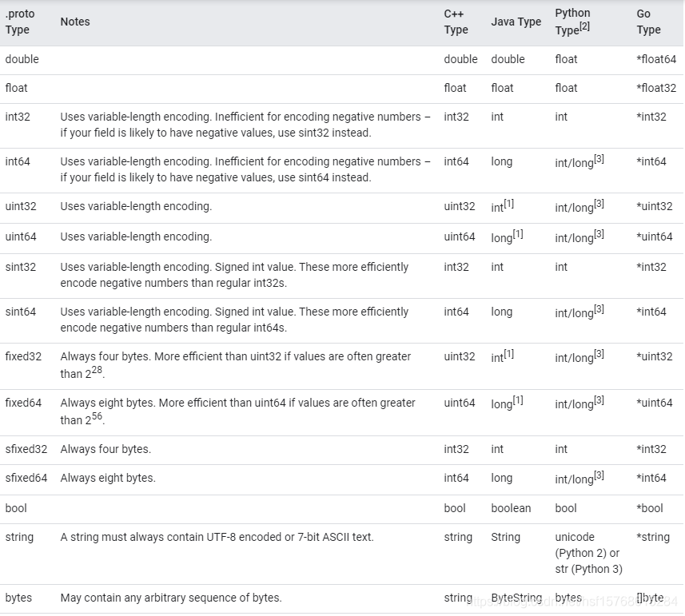Click the [1] footnote in fixed64 Java long

pos(518,400)
